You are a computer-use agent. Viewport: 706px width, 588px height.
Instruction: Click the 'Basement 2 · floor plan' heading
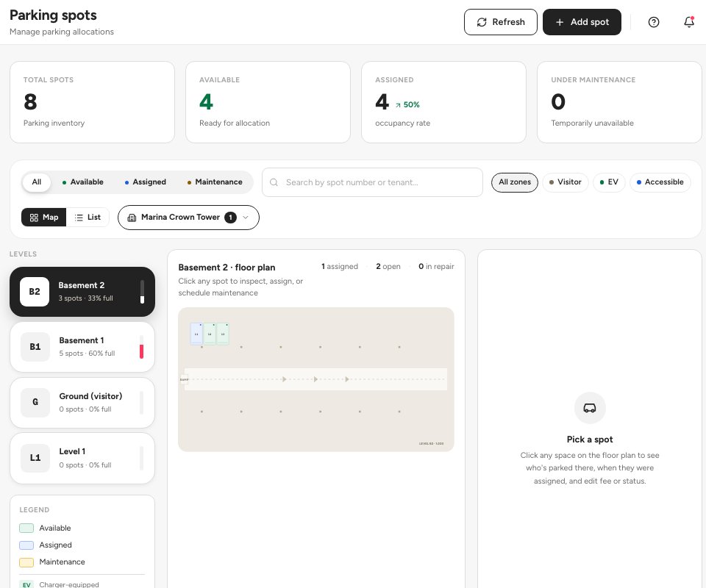click(x=227, y=268)
